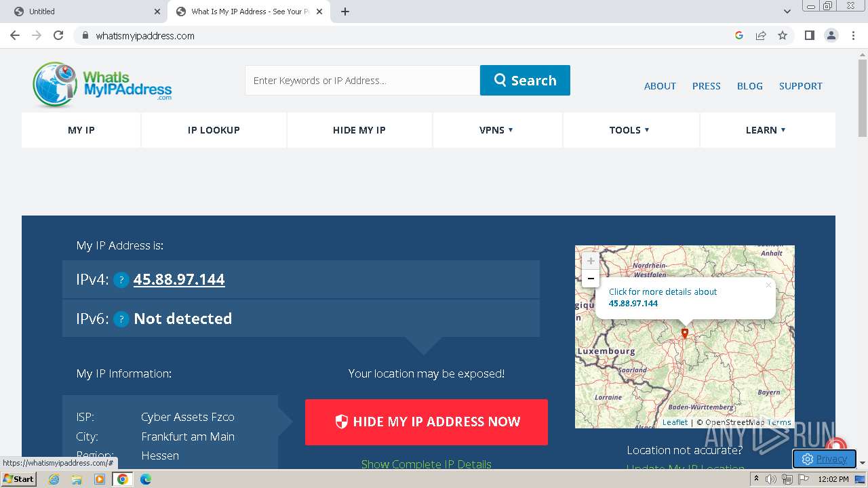Screen dimensions: 868x488
Task: Click the browser address bar URL
Action: coord(145,36)
